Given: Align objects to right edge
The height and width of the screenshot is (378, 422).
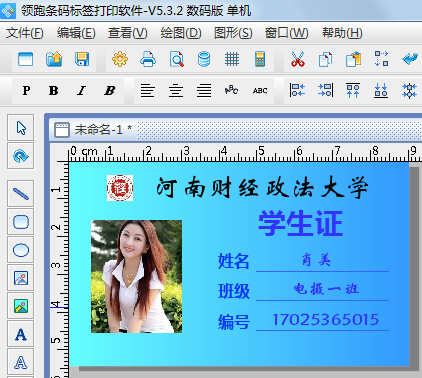Looking at the screenshot, I should pos(325,90).
